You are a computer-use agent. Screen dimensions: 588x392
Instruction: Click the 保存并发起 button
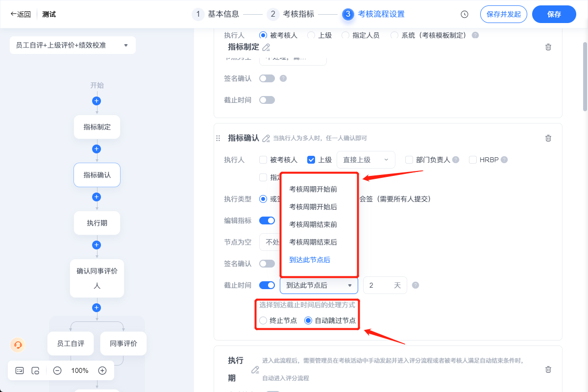(x=504, y=14)
